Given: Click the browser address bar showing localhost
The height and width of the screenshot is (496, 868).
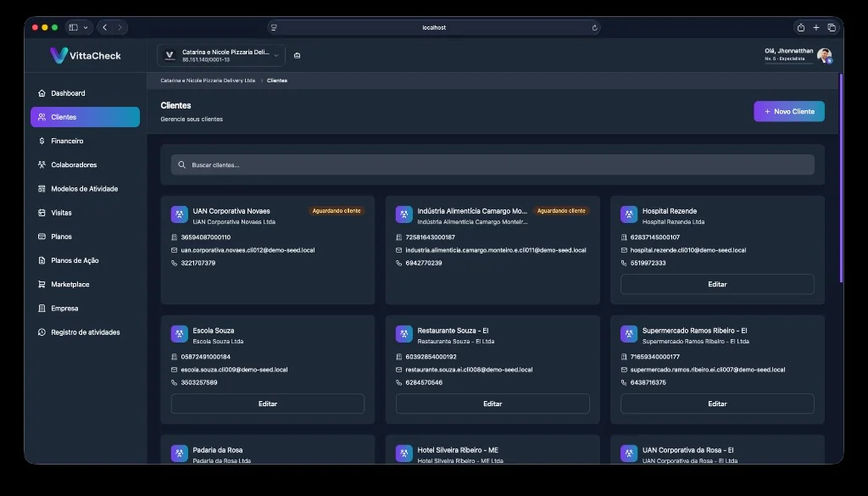Looking at the screenshot, I should [434, 27].
